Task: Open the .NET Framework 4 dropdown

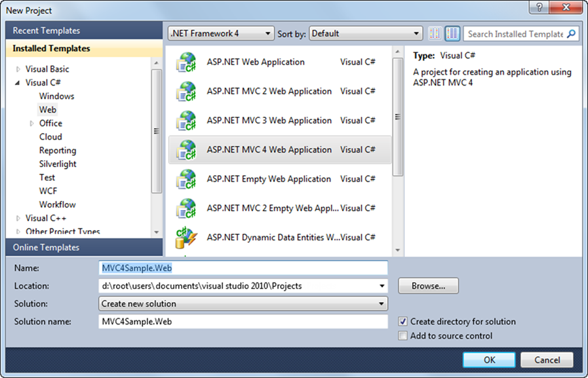Action: pos(221,33)
